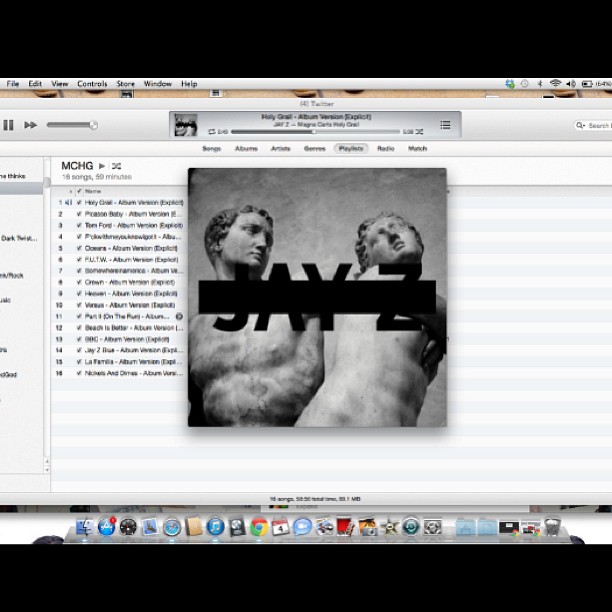The image size is (612, 612).
Task: Open the Trash in the dock
Action: pos(552,527)
